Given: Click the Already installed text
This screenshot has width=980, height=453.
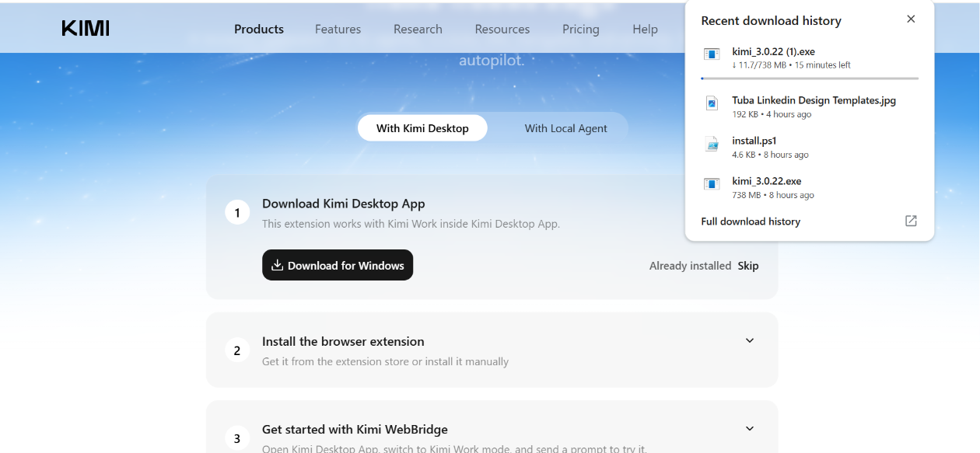Looking at the screenshot, I should [x=690, y=266].
